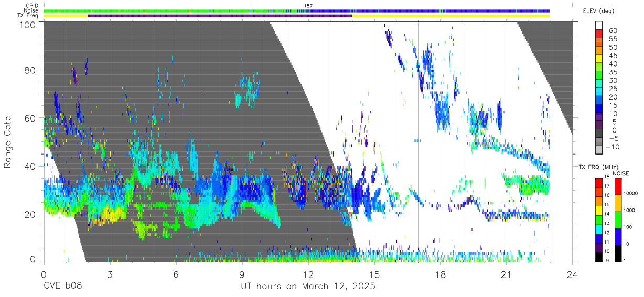
Task: Select the red TX FRQ swatch for 17-18 MHz
Action: (x=599, y=182)
